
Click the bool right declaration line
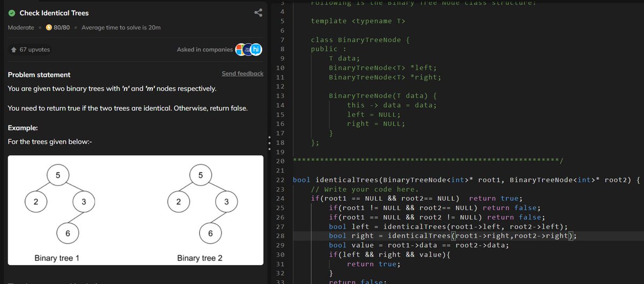click(453, 236)
